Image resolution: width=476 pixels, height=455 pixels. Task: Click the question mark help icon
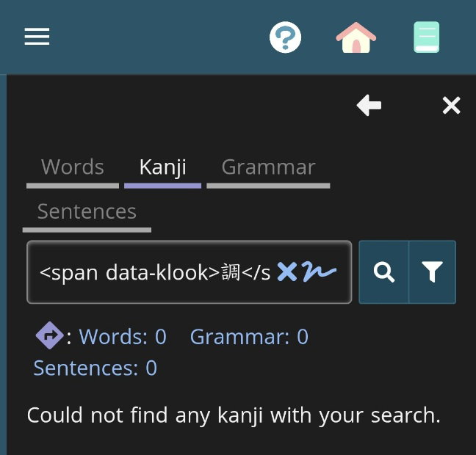click(x=285, y=37)
